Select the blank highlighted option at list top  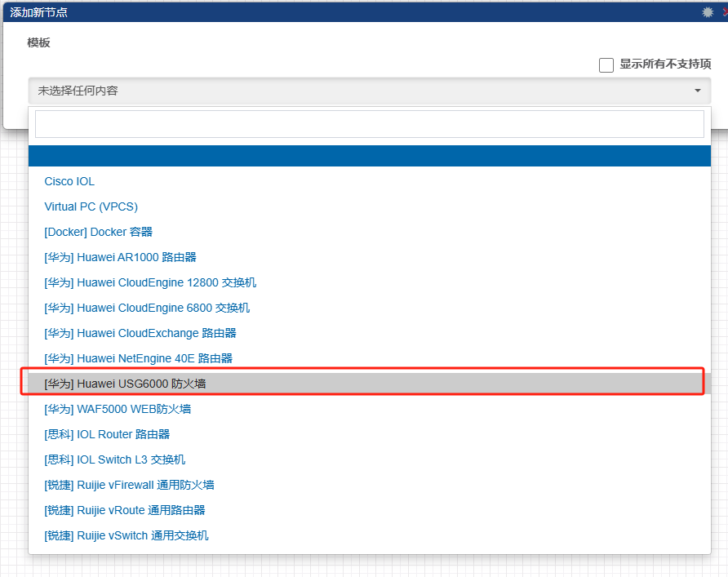click(370, 156)
